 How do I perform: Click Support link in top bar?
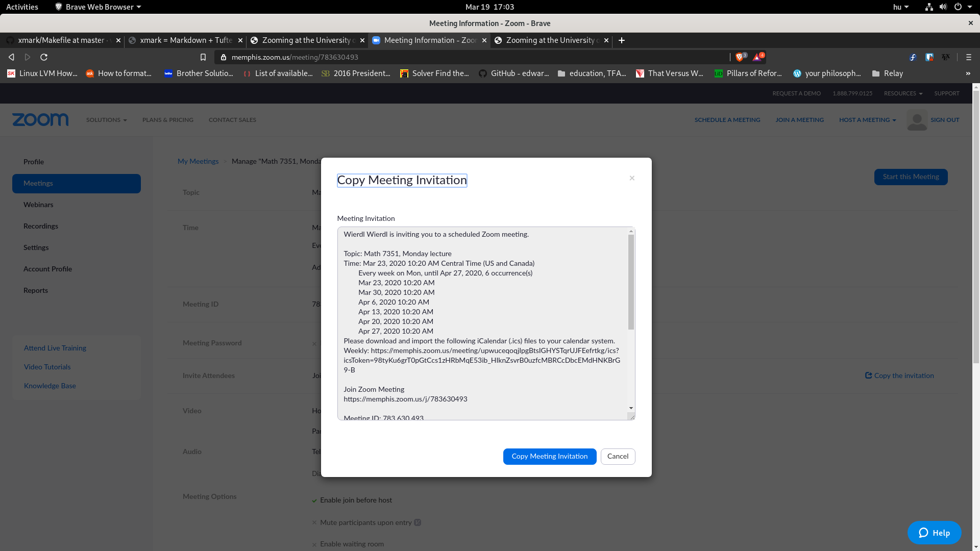[x=947, y=93]
